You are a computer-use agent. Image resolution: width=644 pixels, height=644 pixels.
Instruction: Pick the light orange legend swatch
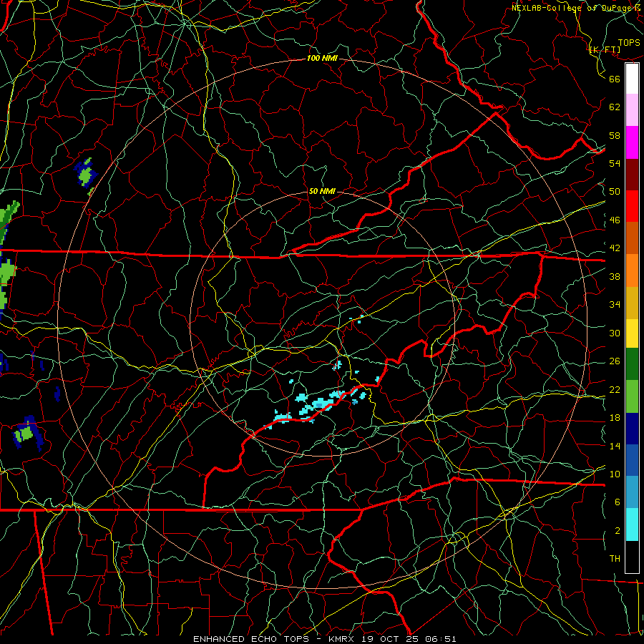point(632,270)
